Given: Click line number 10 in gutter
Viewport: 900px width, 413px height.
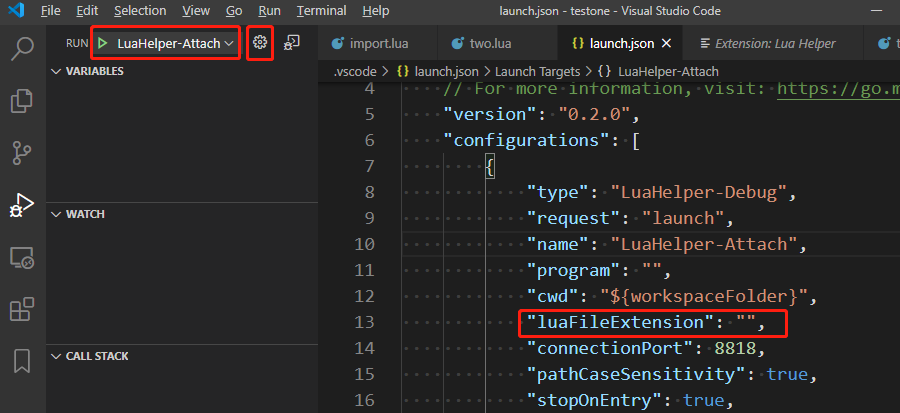Looking at the screenshot, I should 364,244.
